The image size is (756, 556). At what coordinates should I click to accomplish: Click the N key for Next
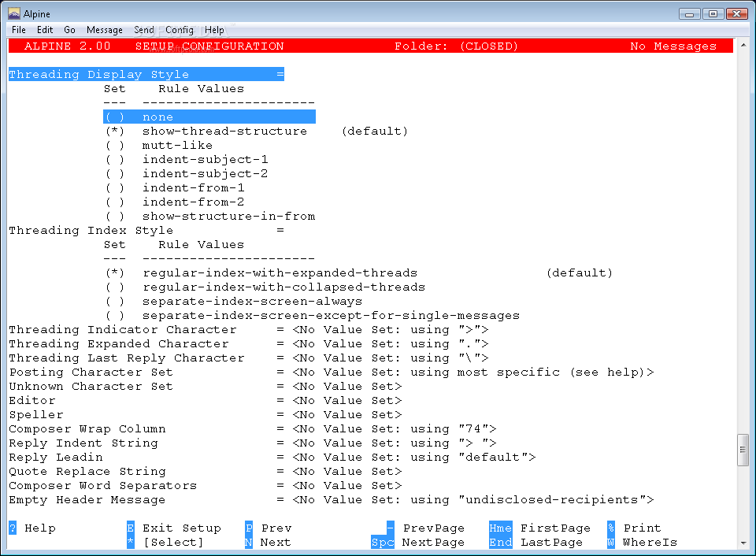click(249, 542)
